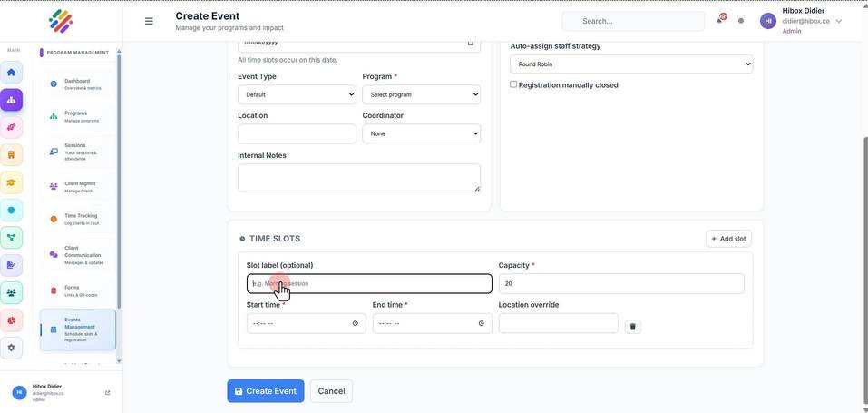Screen dimensions: 868x413
Task: Delete the time slot with trash icon
Action: (x=633, y=327)
